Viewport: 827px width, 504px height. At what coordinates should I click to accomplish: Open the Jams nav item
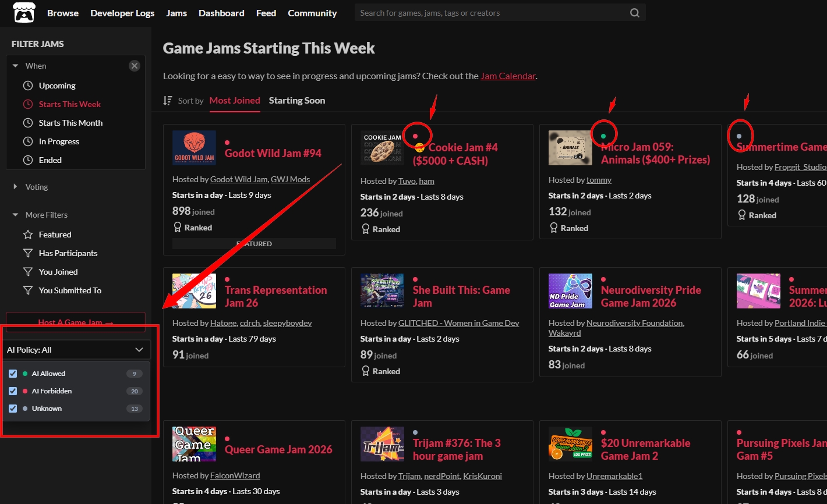[176, 13]
